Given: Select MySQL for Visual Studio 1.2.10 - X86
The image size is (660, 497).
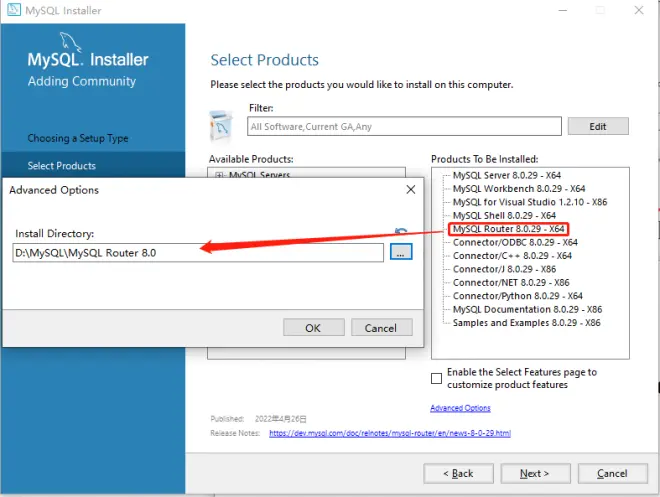Looking at the screenshot, I should pos(530,202).
